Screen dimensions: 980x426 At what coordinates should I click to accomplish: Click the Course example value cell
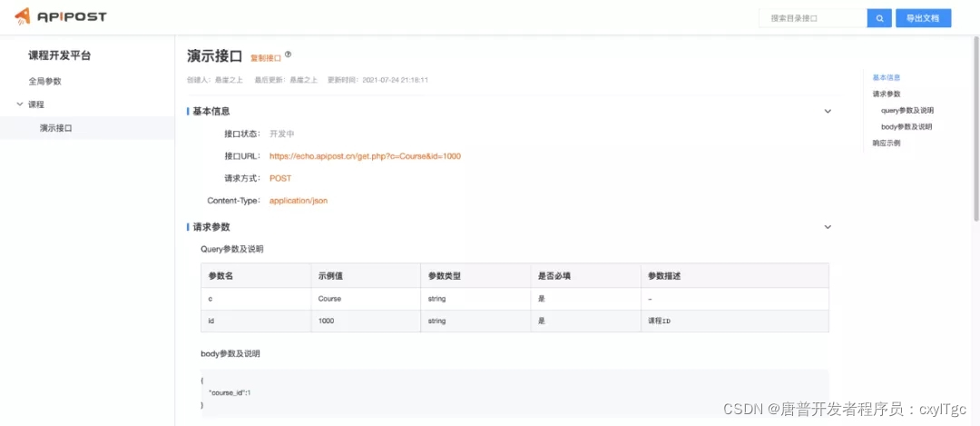[x=366, y=299]
